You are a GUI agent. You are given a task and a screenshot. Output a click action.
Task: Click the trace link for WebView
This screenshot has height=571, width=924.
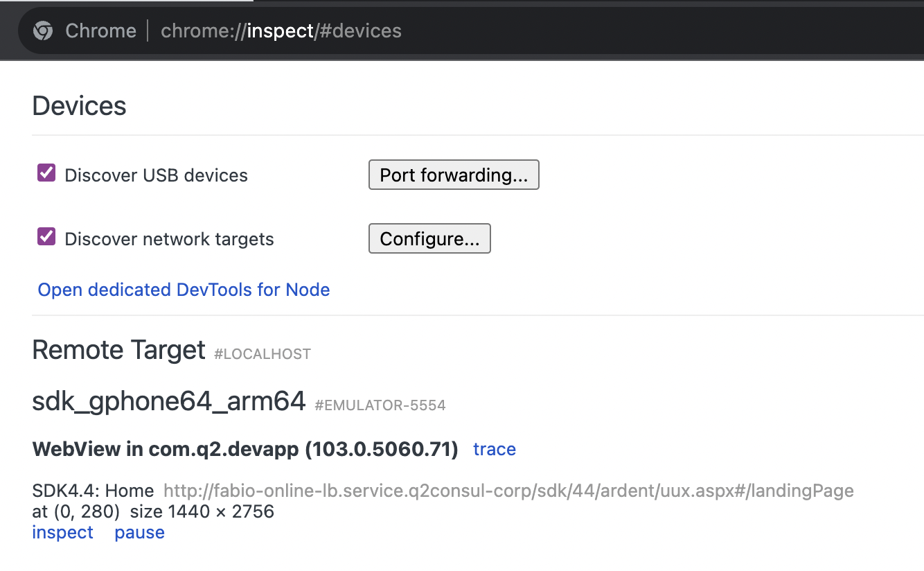pos(495,449)
